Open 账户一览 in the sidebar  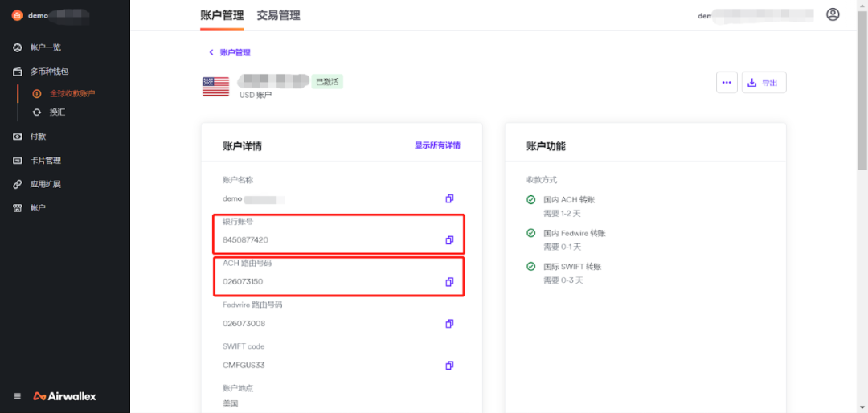pos(45,47)
